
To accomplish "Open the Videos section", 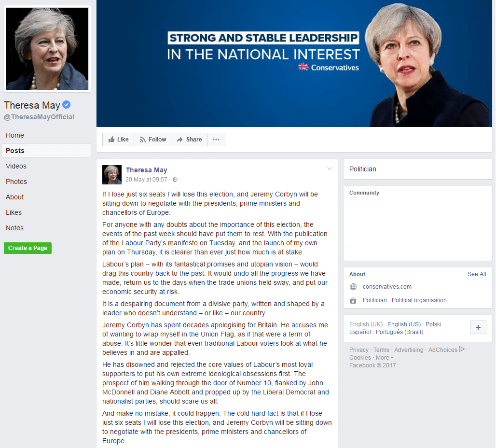I will [x=16, y=166].
